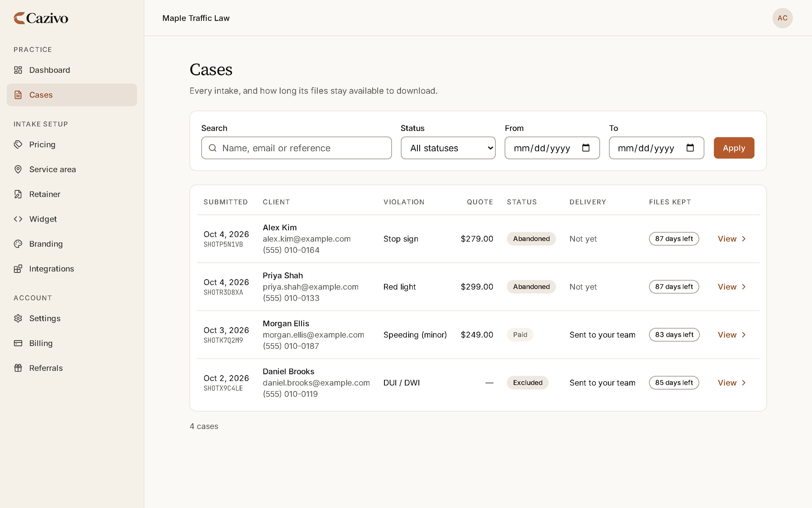The image size is (812, 508).
Task: Click the 85 days left pill
Action: [x=674, y=383]
